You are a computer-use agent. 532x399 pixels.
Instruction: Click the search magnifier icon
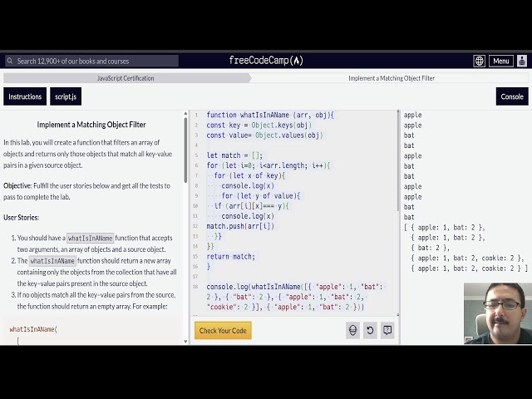coord(10,61)
